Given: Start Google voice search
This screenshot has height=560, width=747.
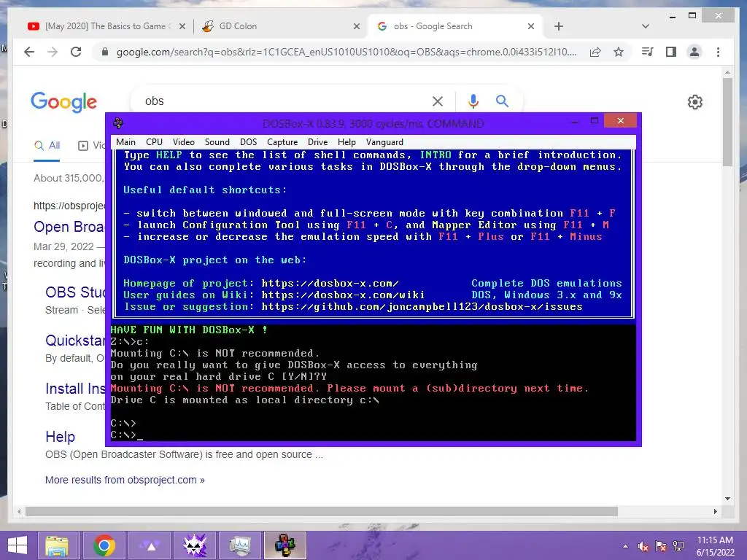Looking at the screenshot, I should click(x=473, y=101).
